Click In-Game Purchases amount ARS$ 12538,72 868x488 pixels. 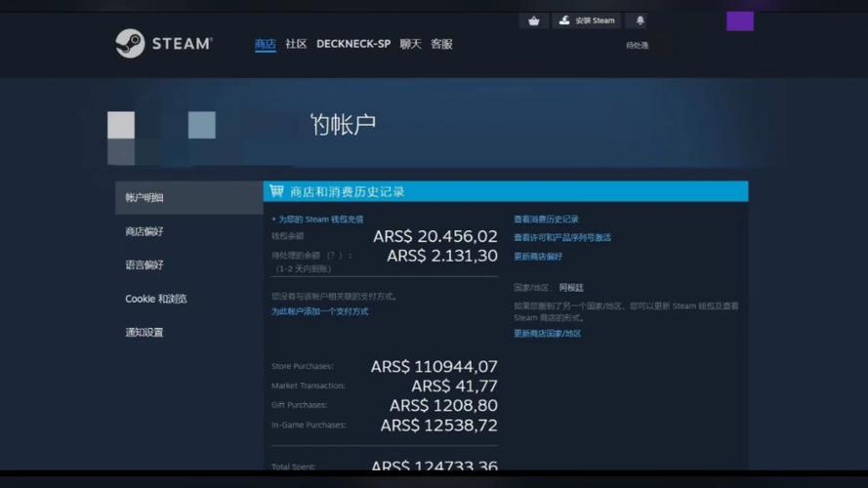coord(438,425)
